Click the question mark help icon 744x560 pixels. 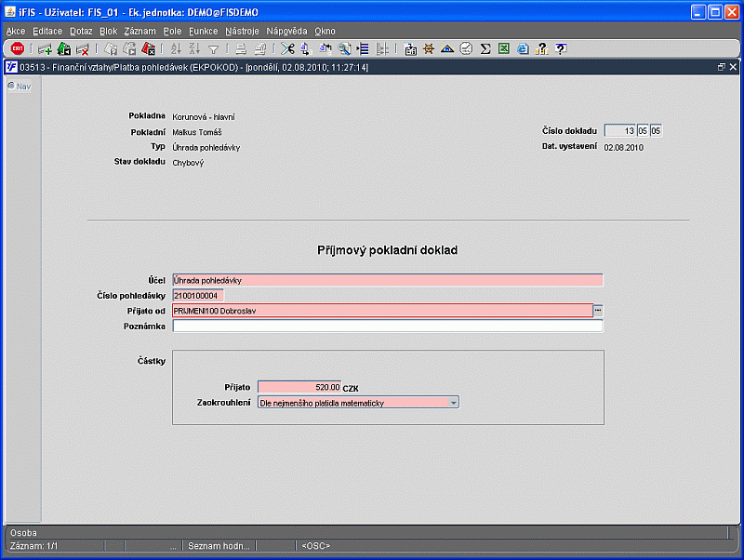(561, 49)
